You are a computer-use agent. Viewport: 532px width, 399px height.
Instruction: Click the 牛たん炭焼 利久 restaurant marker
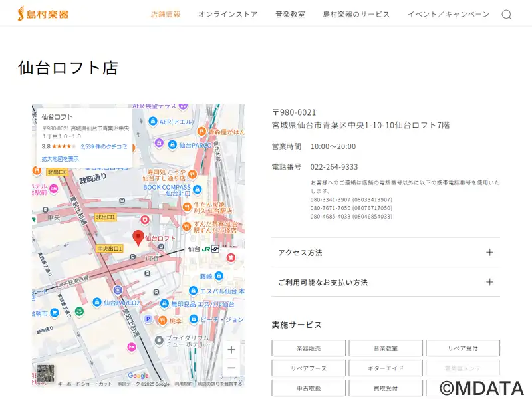(x=187, y=207)
